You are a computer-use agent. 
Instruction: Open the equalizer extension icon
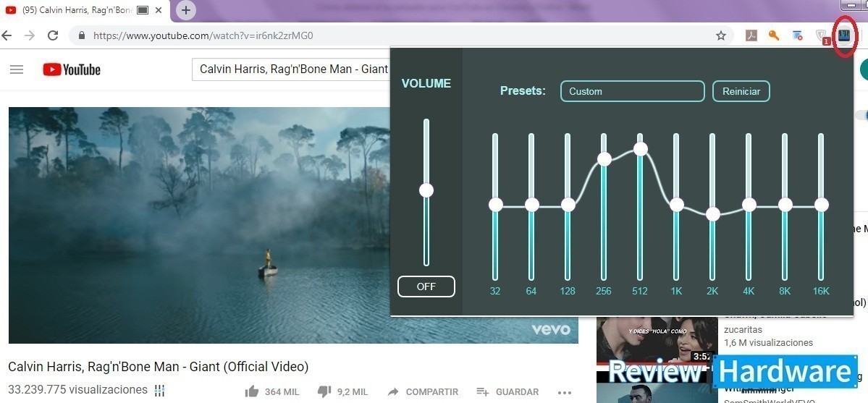844,35
